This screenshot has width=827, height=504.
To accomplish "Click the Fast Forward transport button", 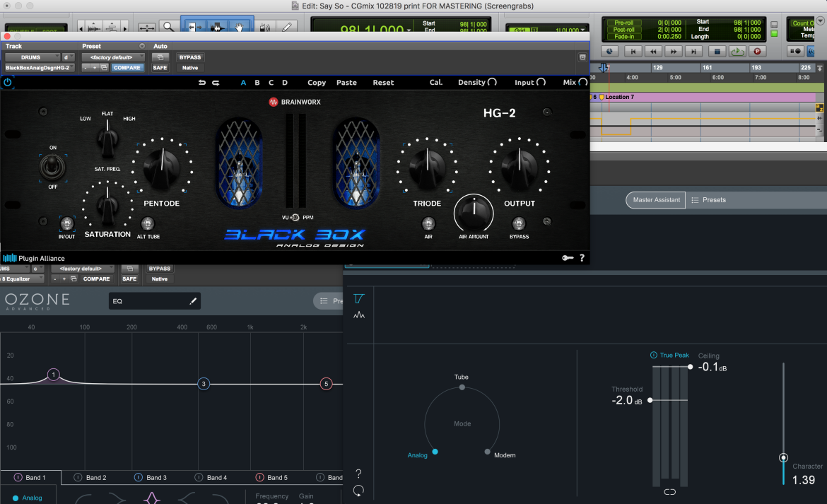I will 674,51.
